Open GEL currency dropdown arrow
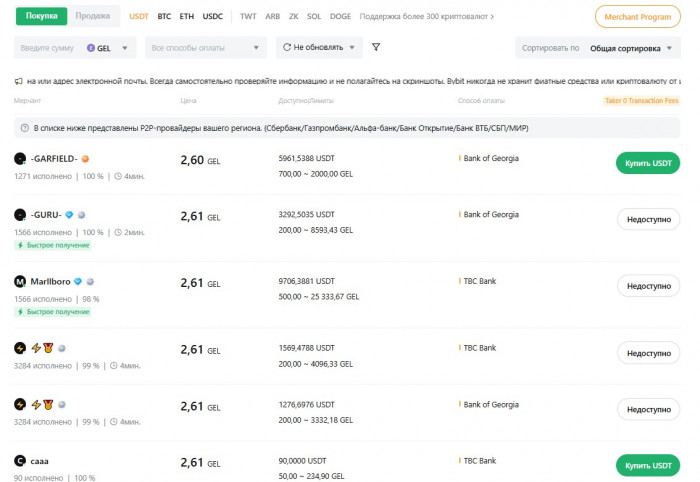This screenshot has width=700, height=482. pos(125,48)
